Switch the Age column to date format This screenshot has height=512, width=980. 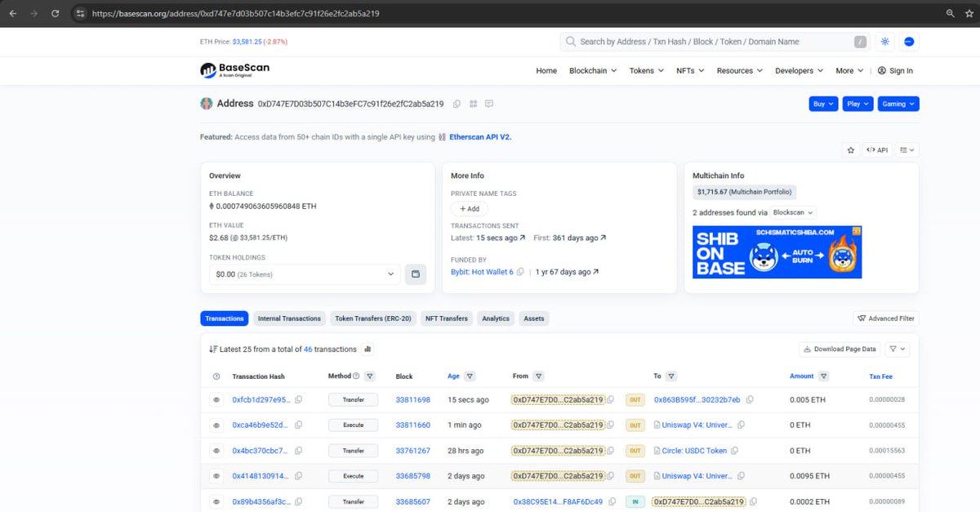tap(453, 376)
